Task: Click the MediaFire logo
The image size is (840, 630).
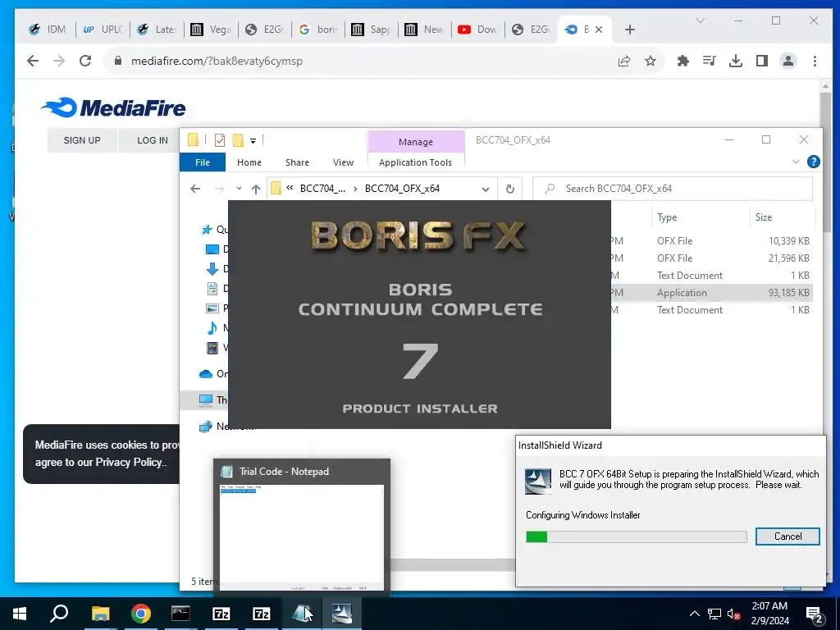Action: [x=113, y=107]
